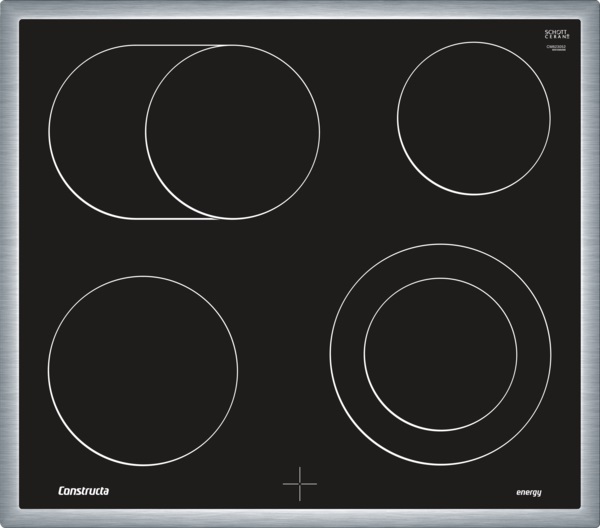This screenshot has width=600, height=528.
Task: Click the Constructa brand logo
Action: click(83, 491)
